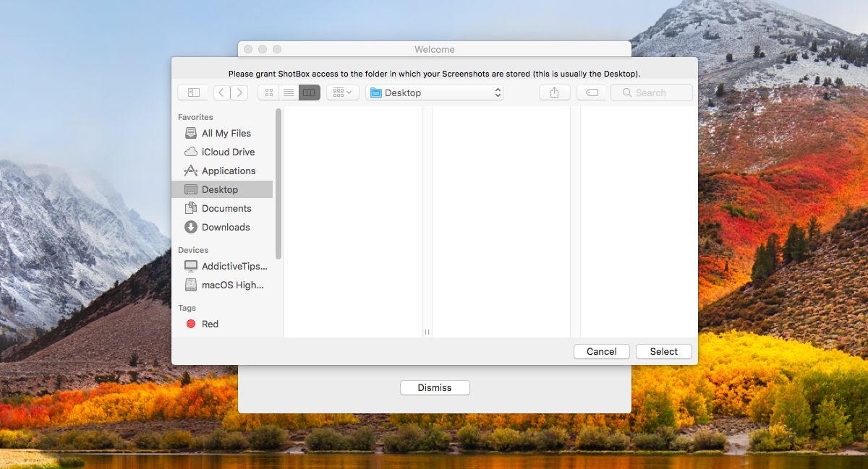Click the iCloud Drive cloud icon
This screenshot has width=868, height=469.
[191, 152]
